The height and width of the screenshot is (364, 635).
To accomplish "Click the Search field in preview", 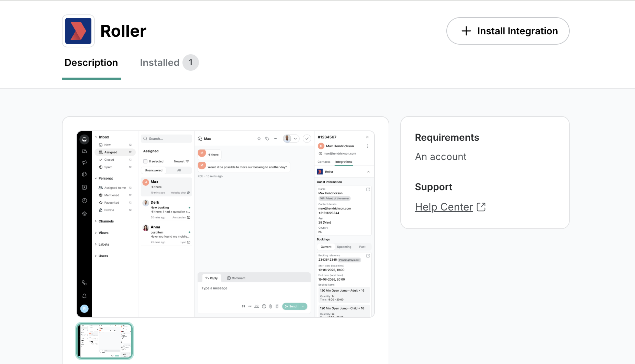I will [166, 139].
